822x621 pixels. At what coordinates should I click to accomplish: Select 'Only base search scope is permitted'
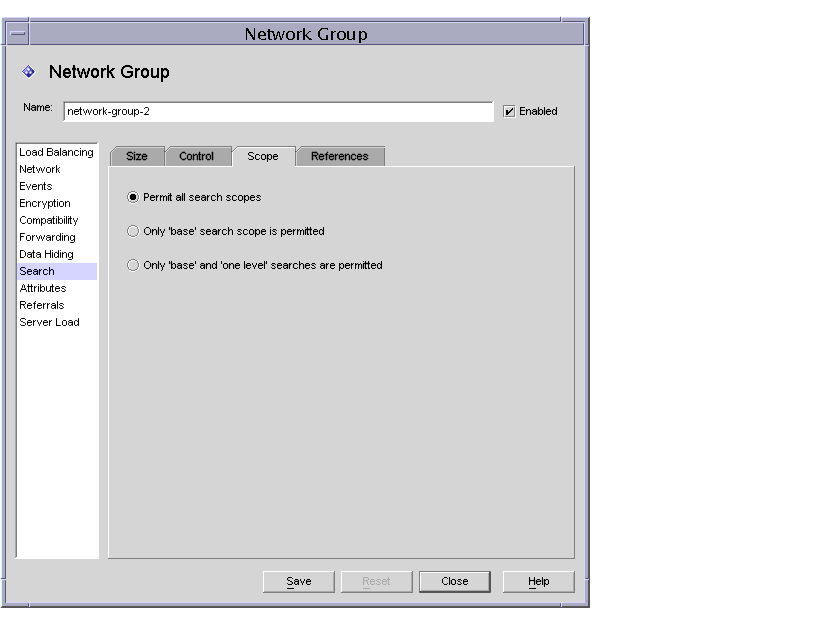[132, 231]
